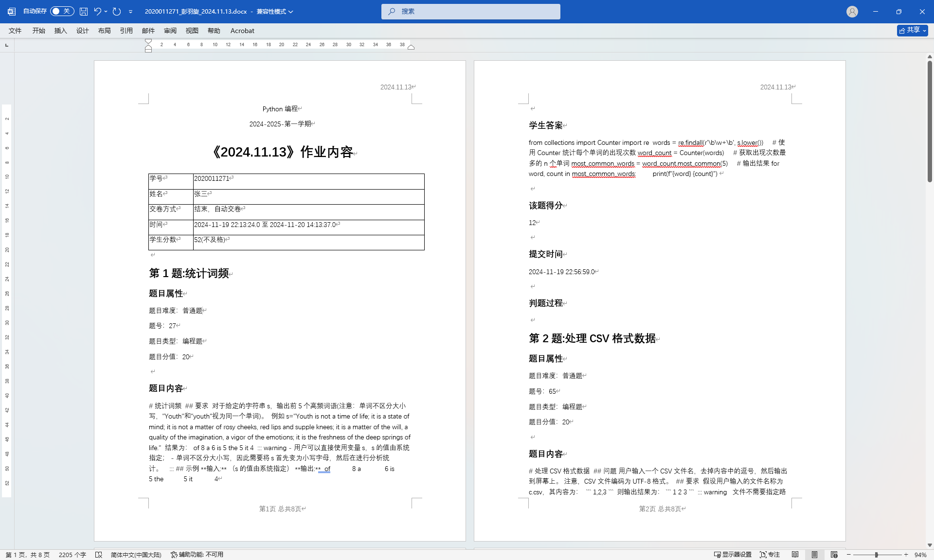The width and height of the screenshot is (934, 560).
Task: Switch to the 视图 tab
Action: [x=192, y=31]
